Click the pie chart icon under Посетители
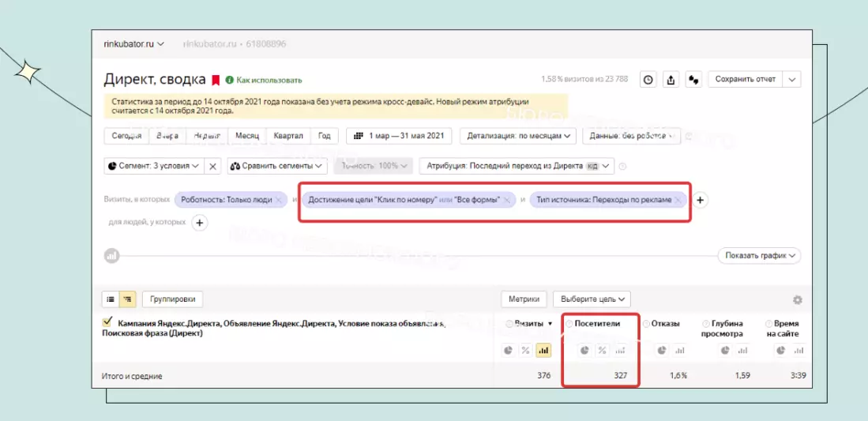The image size is (868, 421). (584, 350)
